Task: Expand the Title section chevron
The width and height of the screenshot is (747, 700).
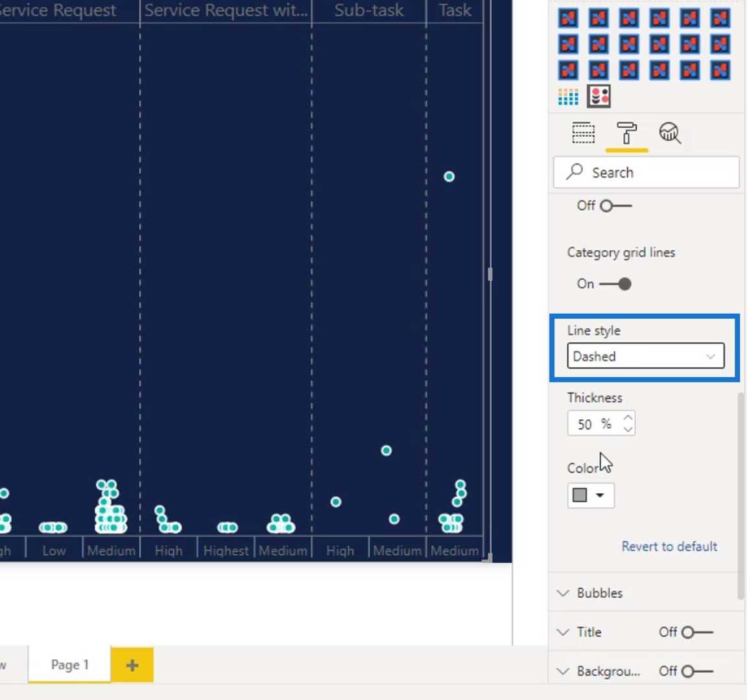Action: (563, 633)
